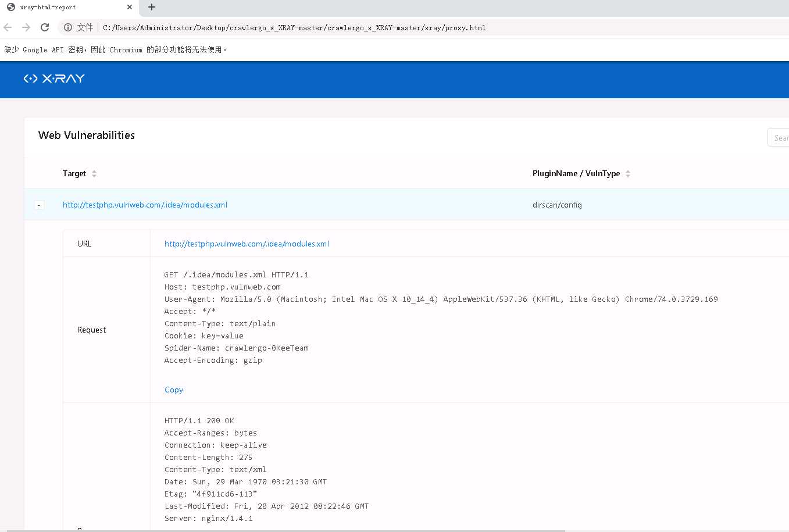Click the Accept: */* line
The height and width of the screenshot is (532, 789).
tap(190, 311)
